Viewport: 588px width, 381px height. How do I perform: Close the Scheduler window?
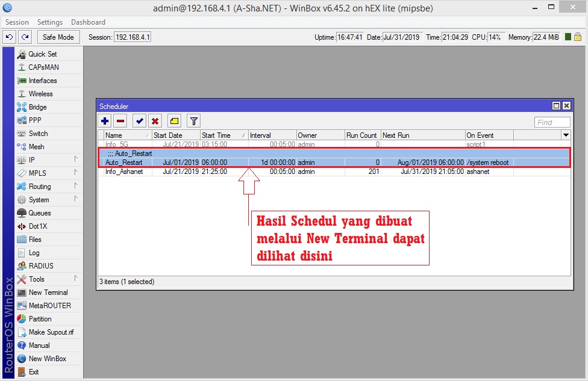pos(567,106)
